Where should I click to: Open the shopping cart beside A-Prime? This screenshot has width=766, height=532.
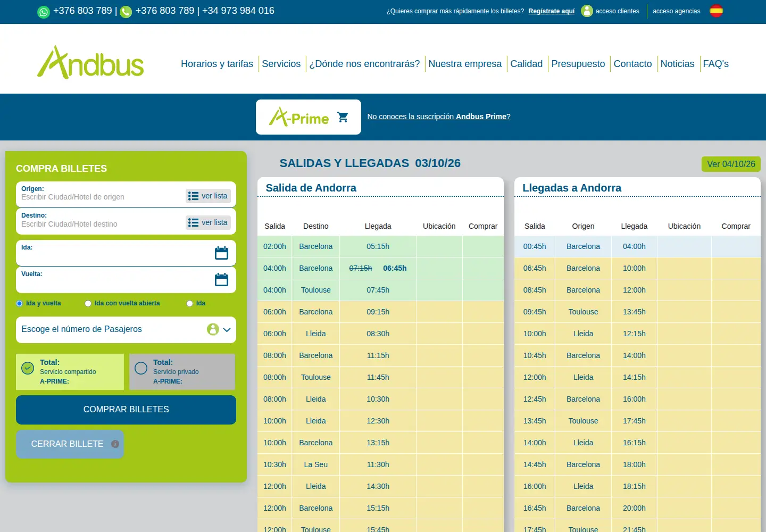343,117
